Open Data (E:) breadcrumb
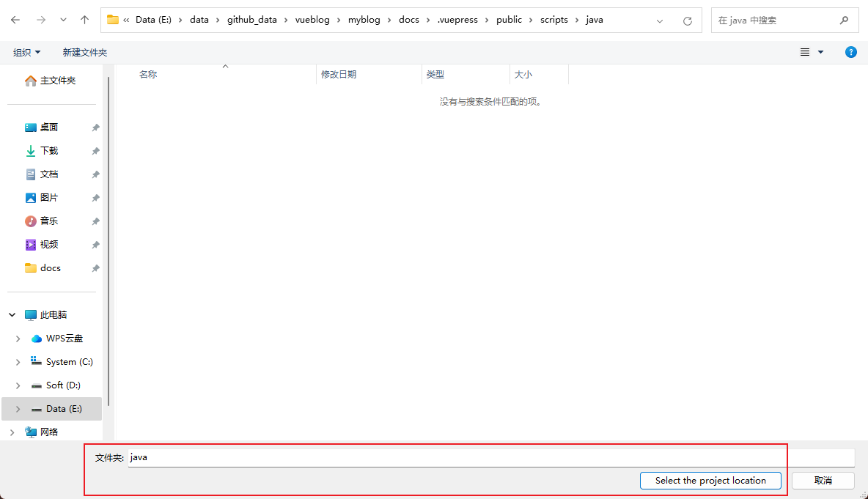868x499 pixels. click(153, 20)
